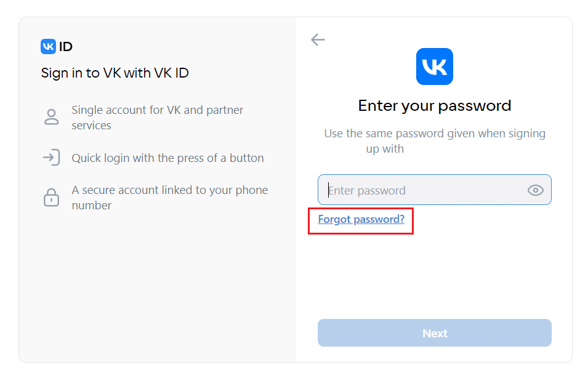Click the large blue VK logo
This screenshot has width=588, height=378.
[x=434, y=66]
